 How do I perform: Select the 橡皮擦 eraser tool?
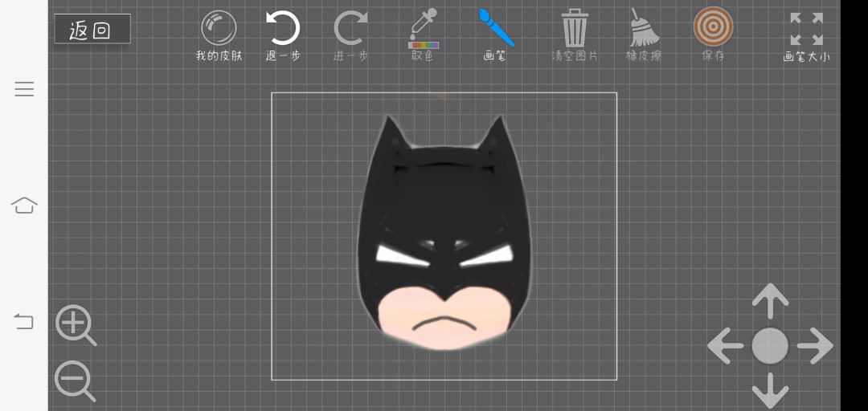click(x=643, y=35)
